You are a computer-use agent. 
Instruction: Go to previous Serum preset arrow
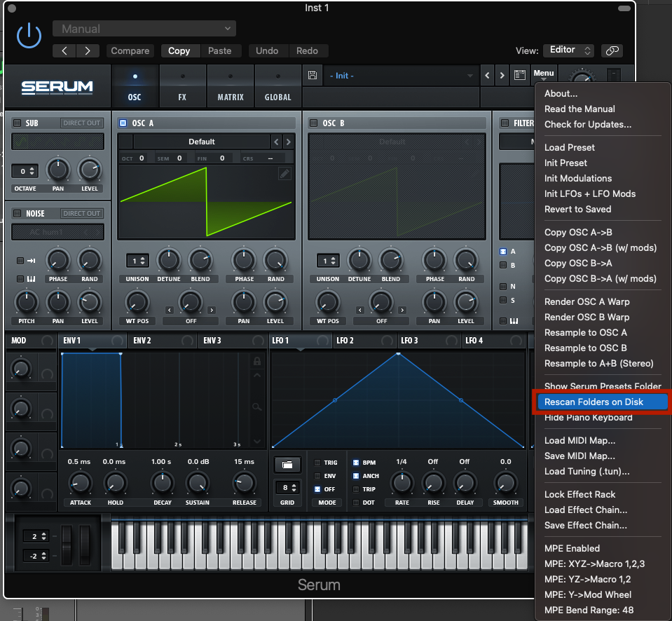(x=487, y=76)
